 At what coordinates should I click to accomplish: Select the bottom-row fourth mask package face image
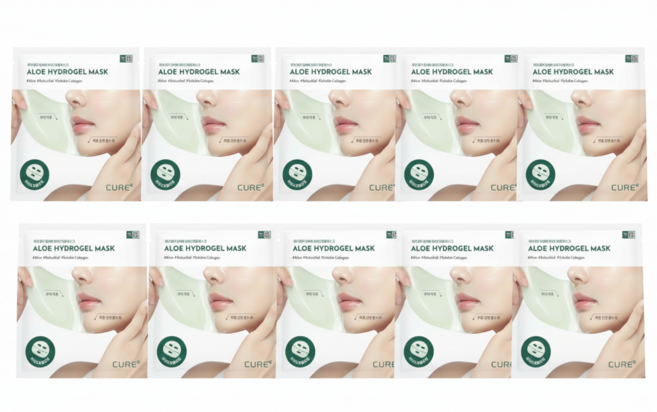(453, 322)
